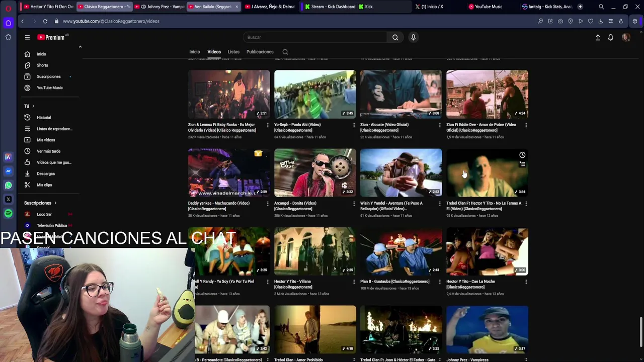Open the YouTube hamburger guide menu
Image resolution: width=644 pixels, height=362 pixels.
(x=27, y=37)
